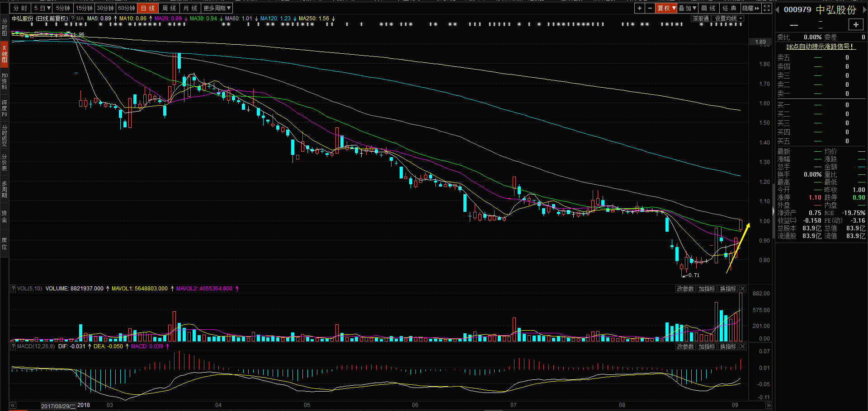
Task: Enter fullscreen mode with the expand icon
Action: coord(767,8)
